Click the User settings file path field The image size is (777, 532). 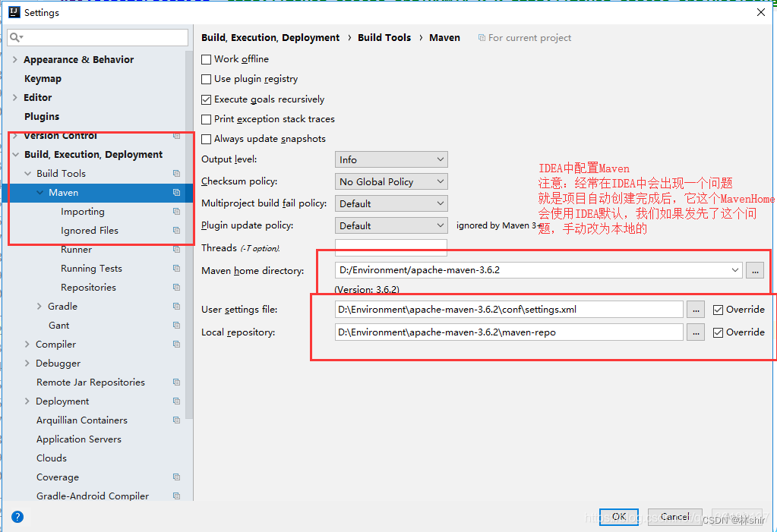coord(509,310)
